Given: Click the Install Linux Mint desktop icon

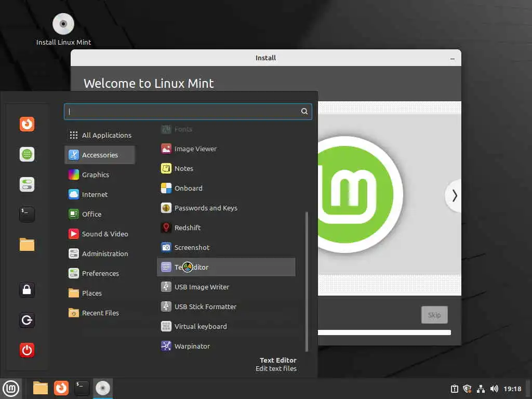Looking at the screenshot, I should coord(63,30).
